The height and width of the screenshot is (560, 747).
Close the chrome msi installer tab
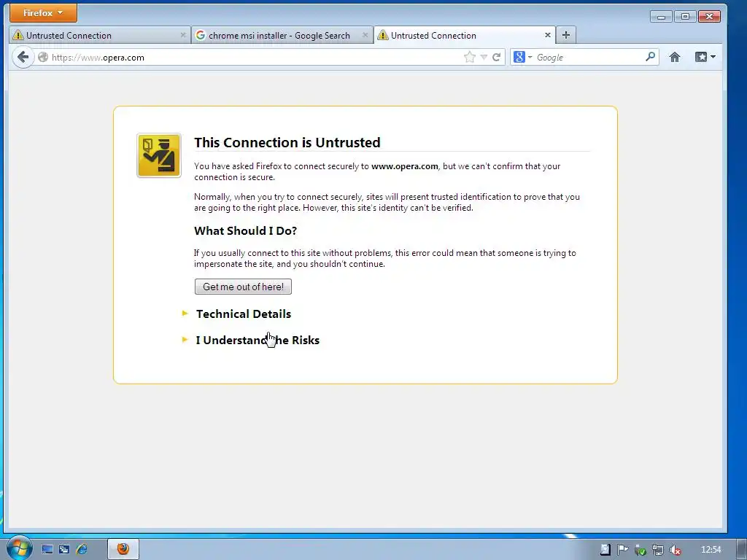(365, 35)
